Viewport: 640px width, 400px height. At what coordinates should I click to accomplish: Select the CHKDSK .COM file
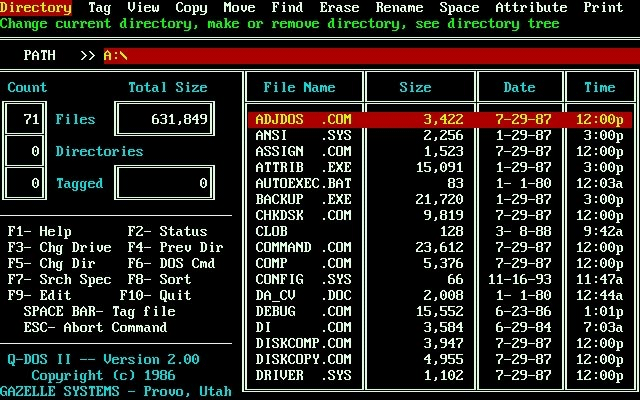click(x=440, y=215)
